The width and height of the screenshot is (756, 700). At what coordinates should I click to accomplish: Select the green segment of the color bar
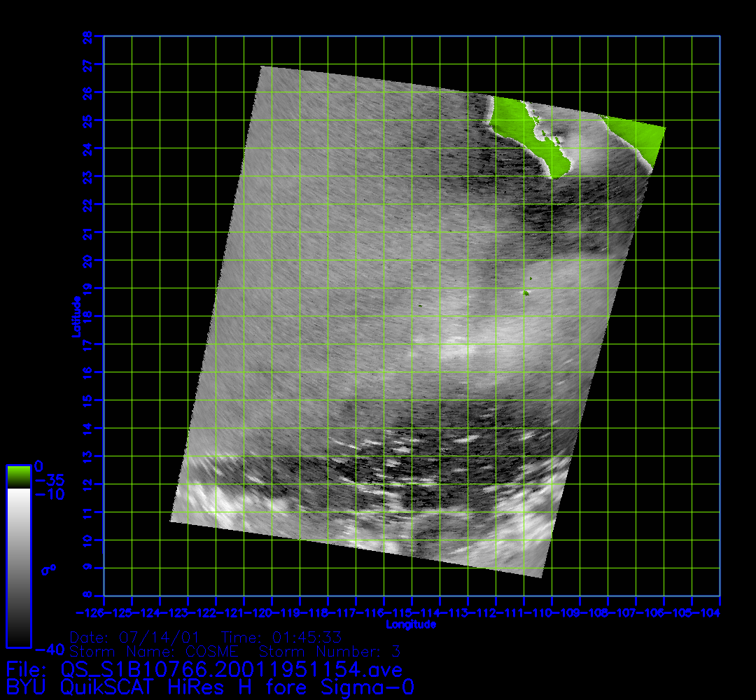click(18, 477)
